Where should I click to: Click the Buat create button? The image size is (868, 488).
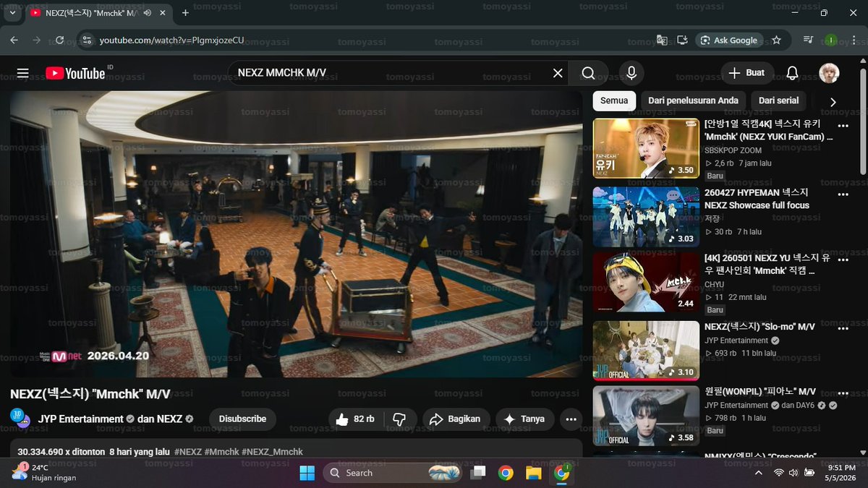point(747,73)
